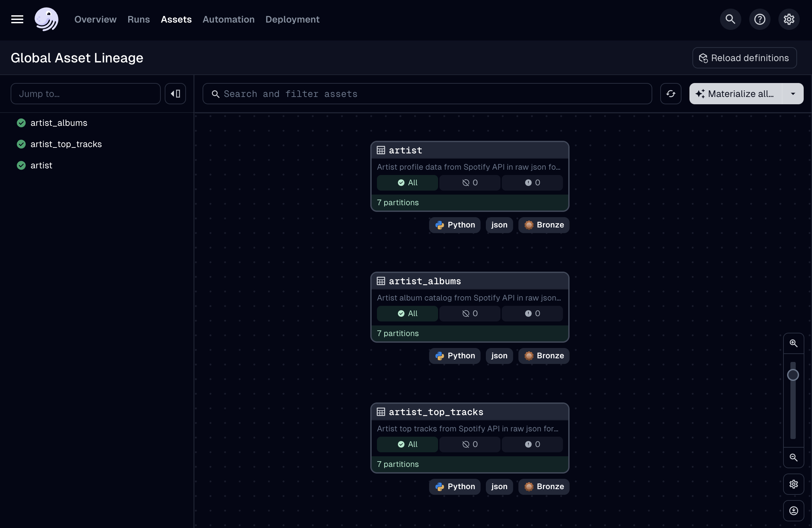
Task: Click the Dagster octopus logo
Action: 46,20
